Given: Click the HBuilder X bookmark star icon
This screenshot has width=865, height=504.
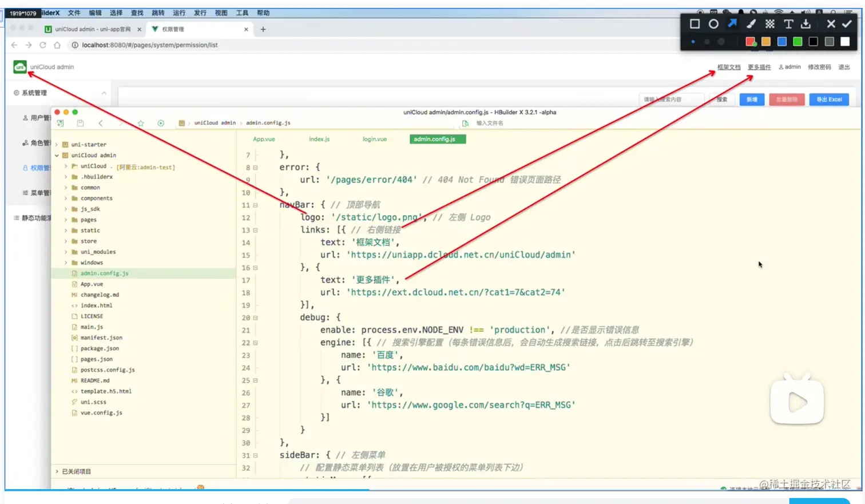Looking at the screenshot, I should (141, 123).
